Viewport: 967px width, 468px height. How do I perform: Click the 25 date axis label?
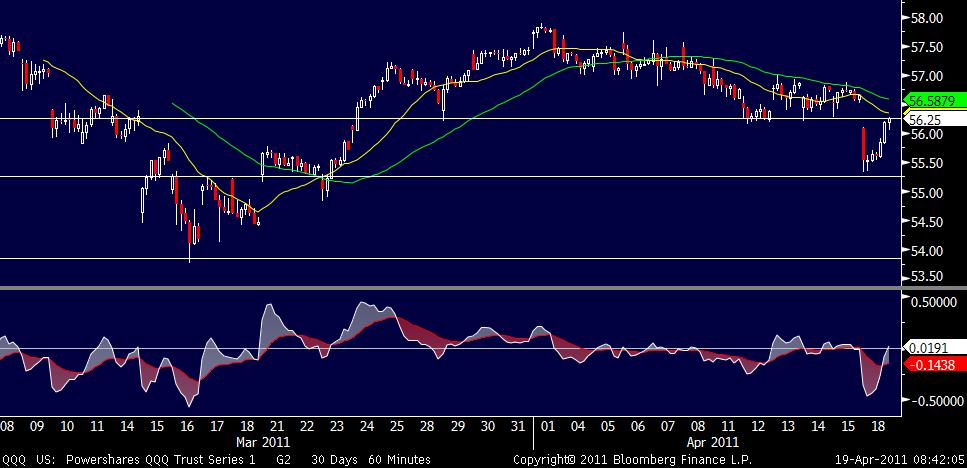coord(397,426)
